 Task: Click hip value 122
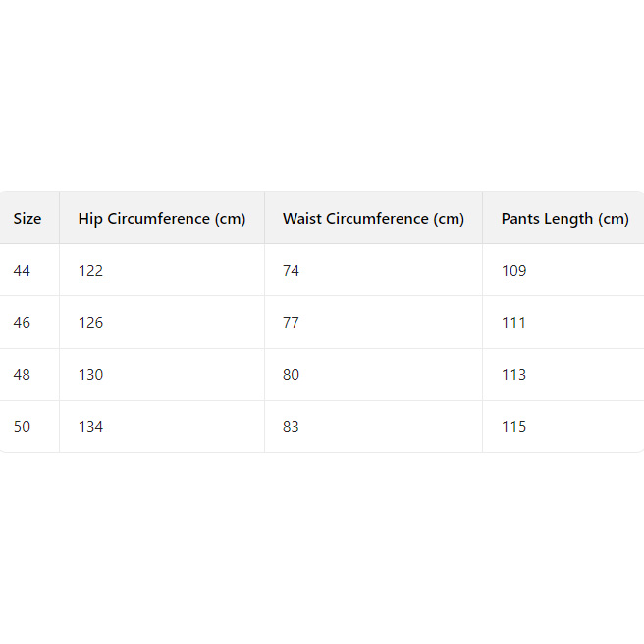pos(90,271)
